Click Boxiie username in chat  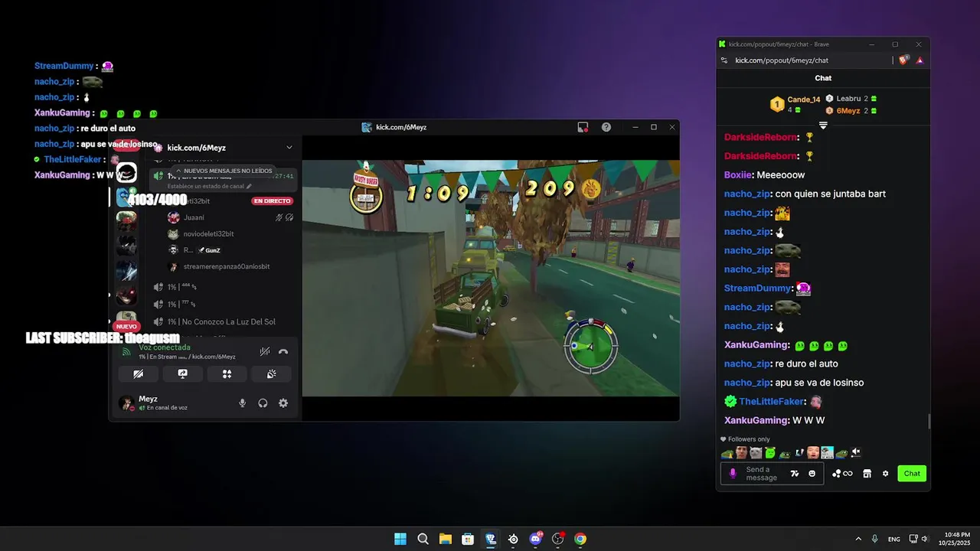pos(737,174)
